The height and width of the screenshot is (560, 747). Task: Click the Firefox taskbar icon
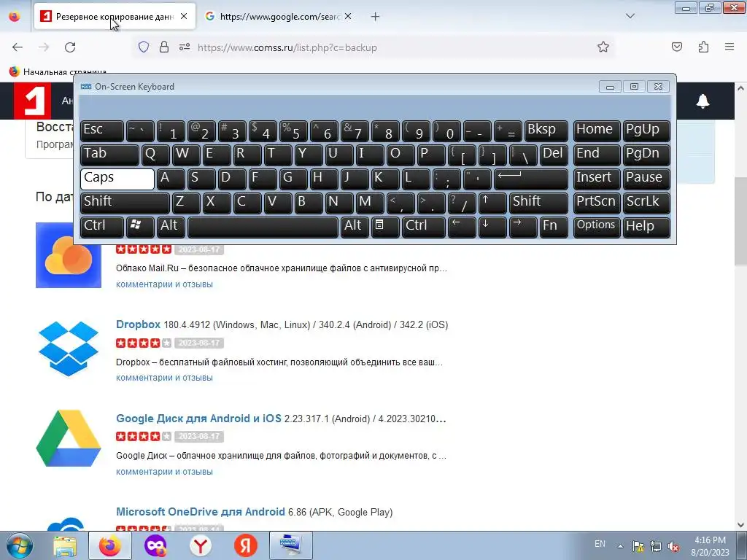pyautogui.click(x=110, y=545)
